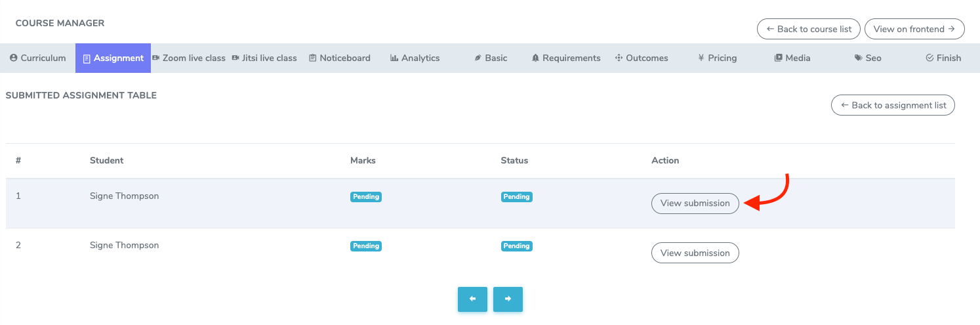View submission for row number 2
980x325 pixels.
click(x=695, y=253)
